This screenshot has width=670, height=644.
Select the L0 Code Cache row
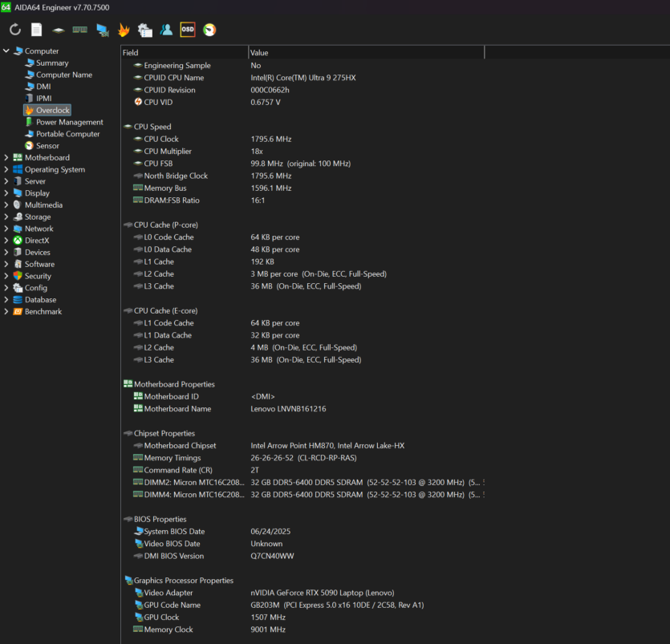click(303, 237)
